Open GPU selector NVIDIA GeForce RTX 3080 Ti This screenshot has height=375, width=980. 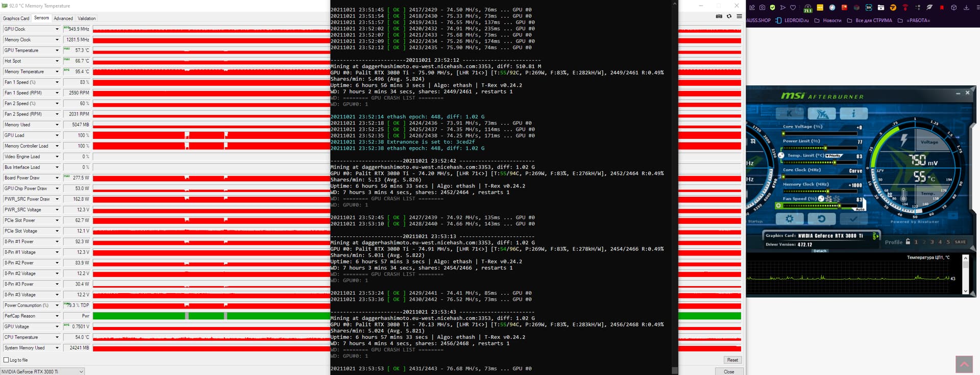click(42, 371)
